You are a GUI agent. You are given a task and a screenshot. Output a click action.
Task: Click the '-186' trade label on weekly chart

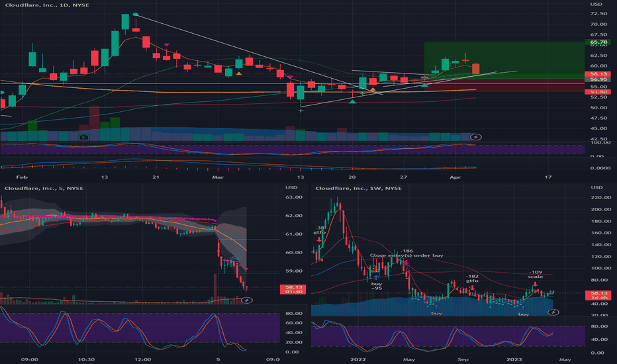click(x=406, y=251)
